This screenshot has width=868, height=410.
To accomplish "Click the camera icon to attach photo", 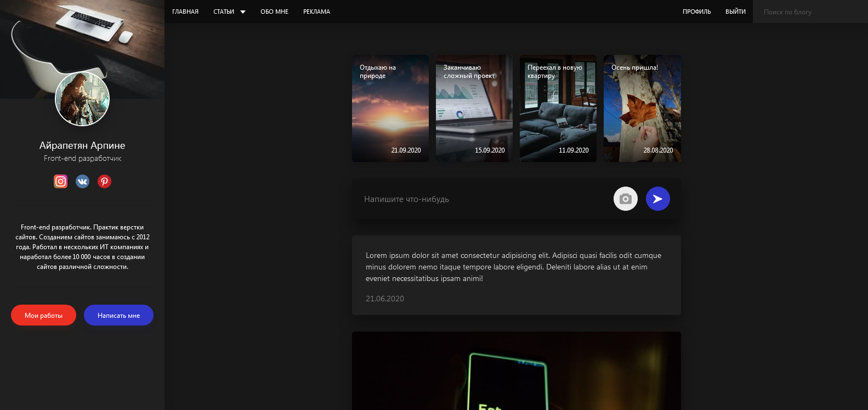I will pos(625,199).
